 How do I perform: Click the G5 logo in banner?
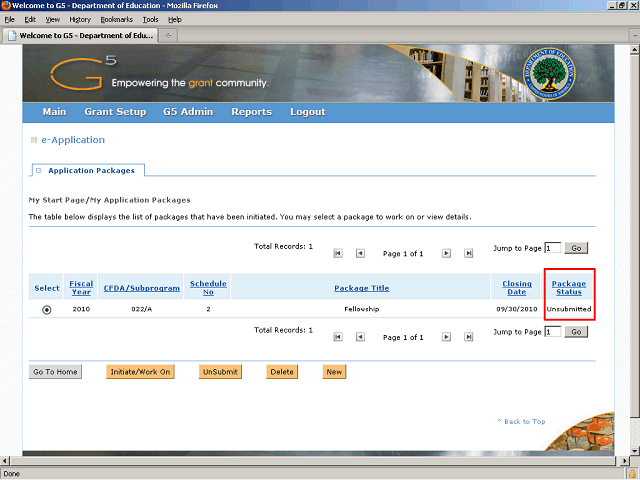tap(83, 73)
